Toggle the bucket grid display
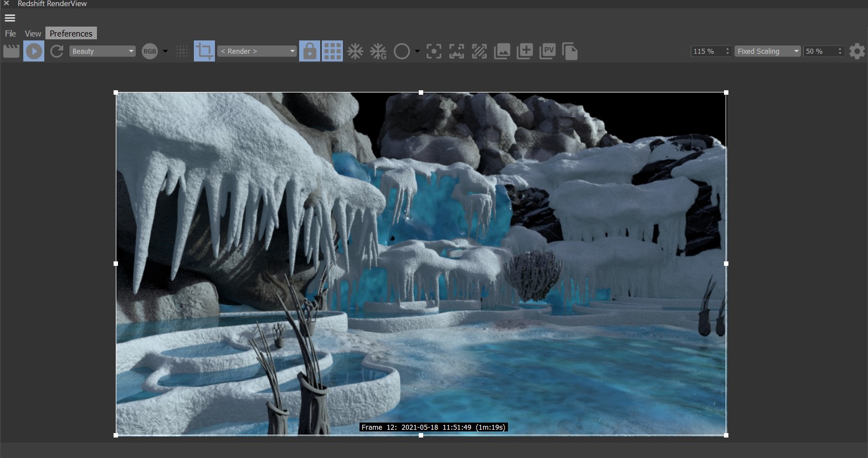868x458 pixels. 332,50
